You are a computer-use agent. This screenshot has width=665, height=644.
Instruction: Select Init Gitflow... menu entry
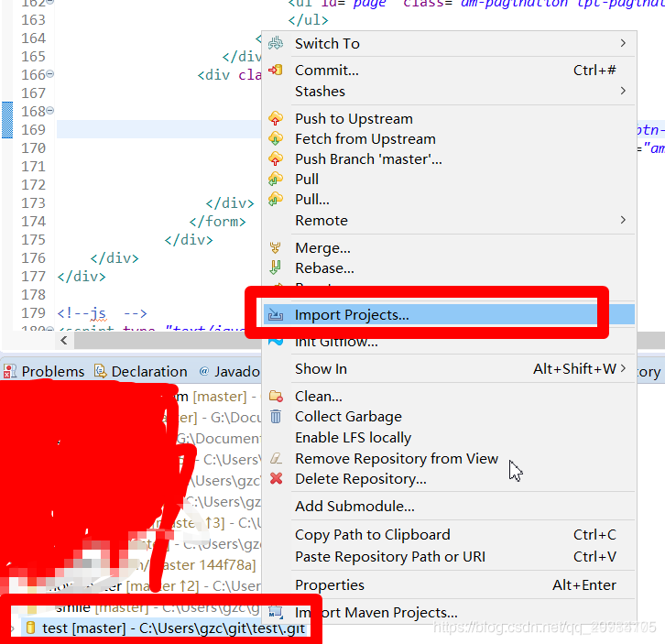click(x=449, y=342)
